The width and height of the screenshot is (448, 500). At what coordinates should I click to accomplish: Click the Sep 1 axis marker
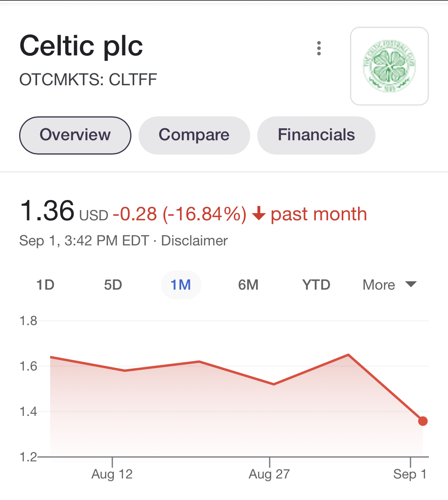point(410,474)
